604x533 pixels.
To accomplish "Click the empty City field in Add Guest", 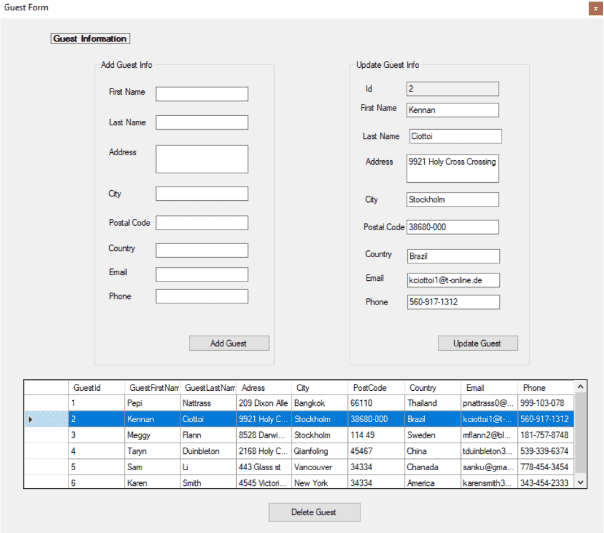I will [202, 194].
